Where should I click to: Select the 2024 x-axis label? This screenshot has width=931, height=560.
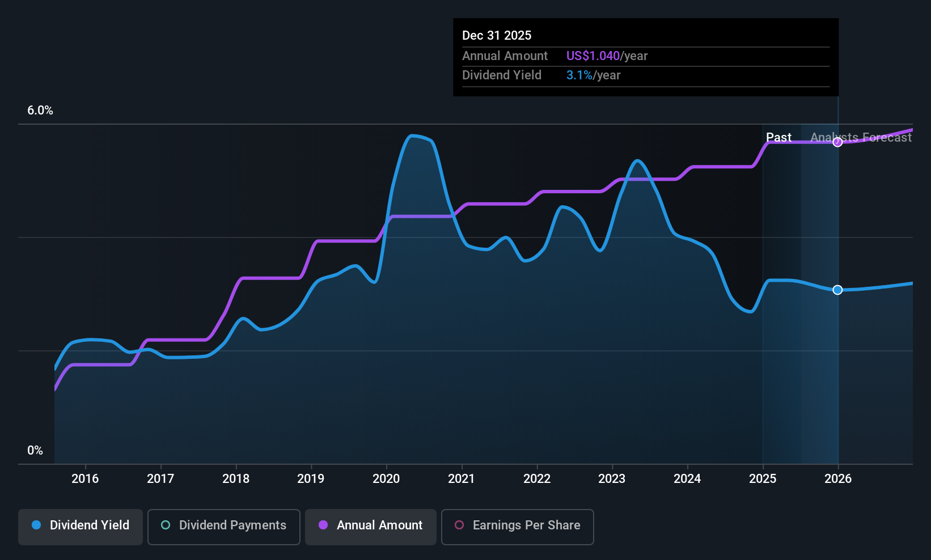(687, 479)
